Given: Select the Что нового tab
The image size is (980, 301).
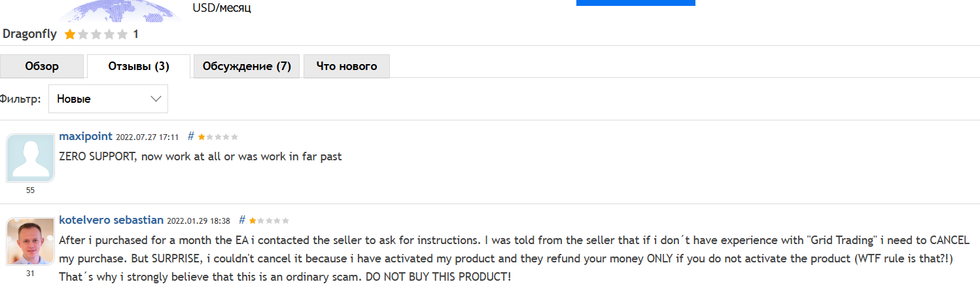Looking at the screenshot, I should (347, 67).
